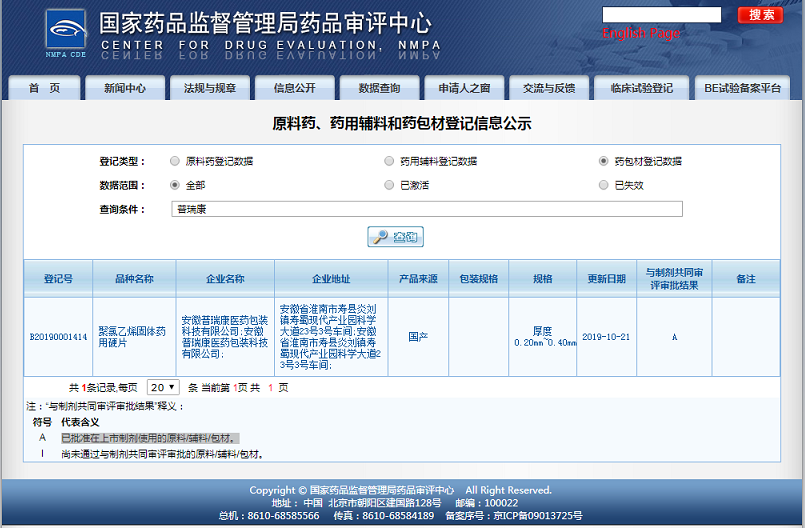Click the 厚度 specification cell
This screenshot has width=805, height=528.
544,337
